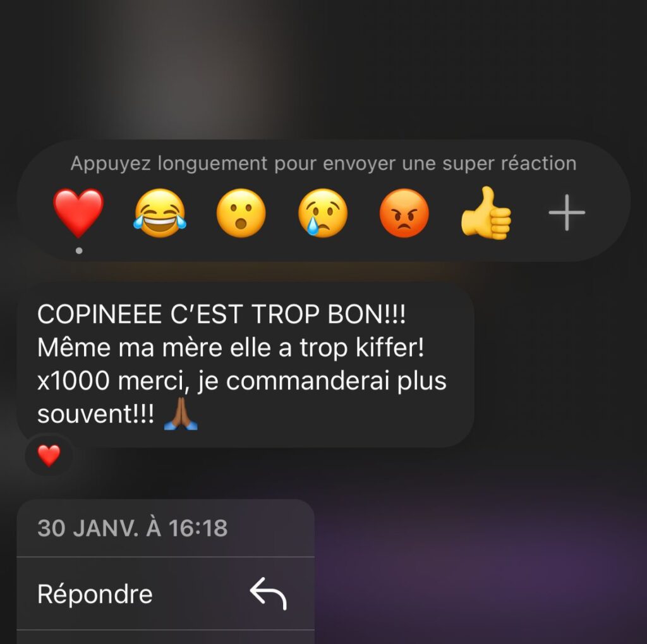Open the heart reaction badge under message
647x644 pixels.
(x=49, y=455)
